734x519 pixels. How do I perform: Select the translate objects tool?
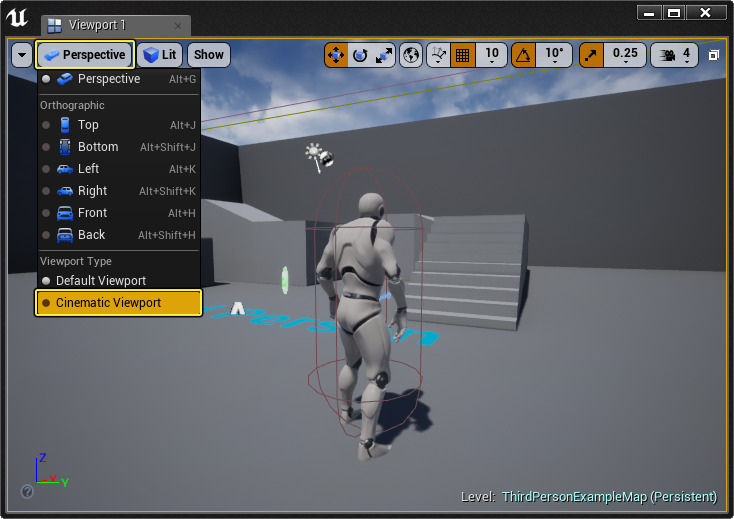336,55
